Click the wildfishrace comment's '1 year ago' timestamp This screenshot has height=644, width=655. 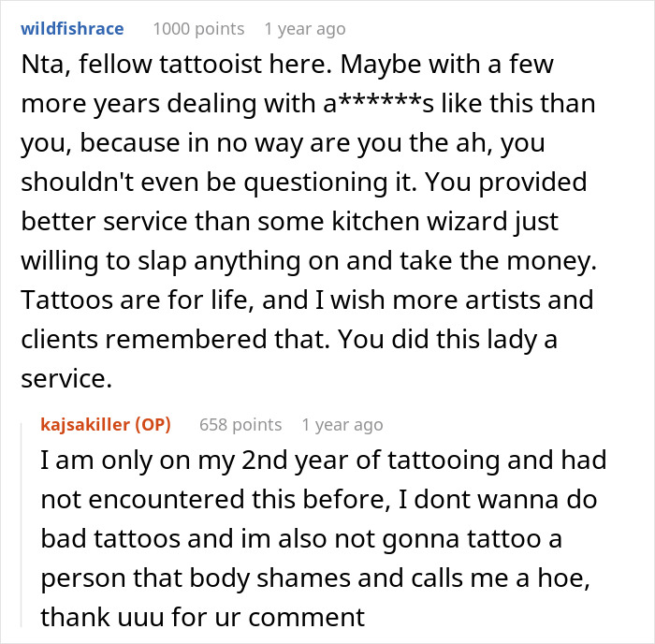coord(304,29)
